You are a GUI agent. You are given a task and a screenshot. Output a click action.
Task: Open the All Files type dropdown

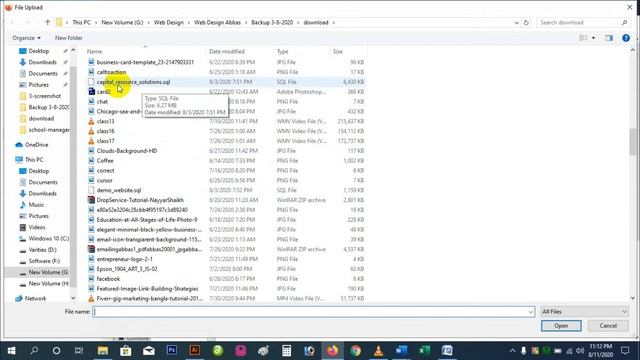pyautogui.click(x=584, y=312)
